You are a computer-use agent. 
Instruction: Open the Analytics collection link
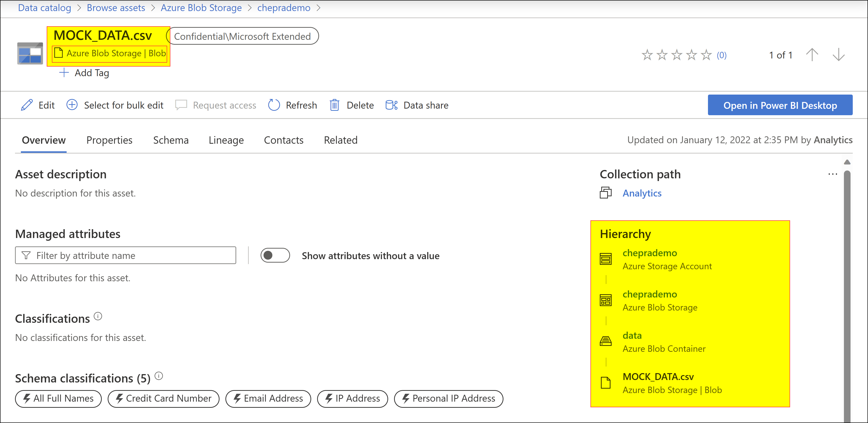642,193
